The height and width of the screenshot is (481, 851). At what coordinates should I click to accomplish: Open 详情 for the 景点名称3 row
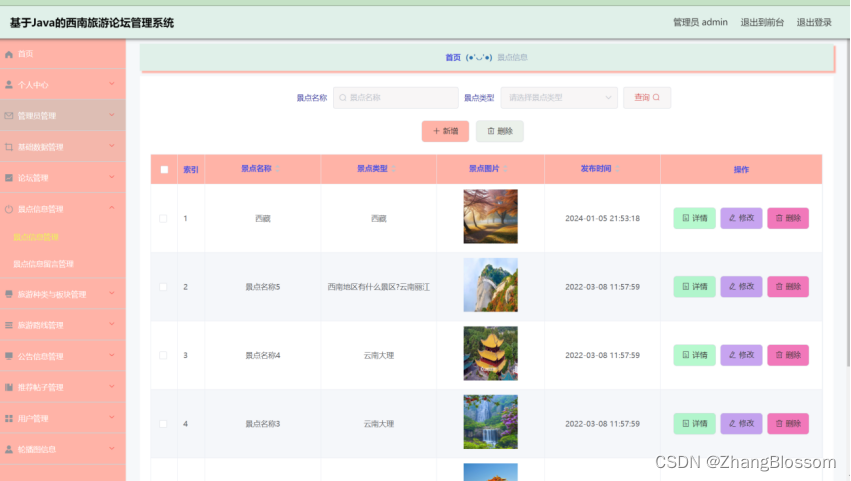694,423
